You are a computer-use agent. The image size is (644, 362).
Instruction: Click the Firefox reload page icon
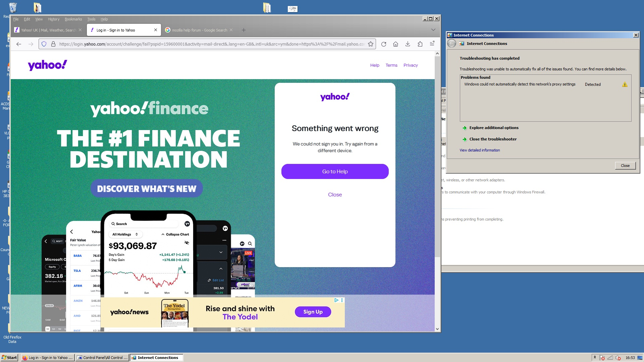coord(384,44)
